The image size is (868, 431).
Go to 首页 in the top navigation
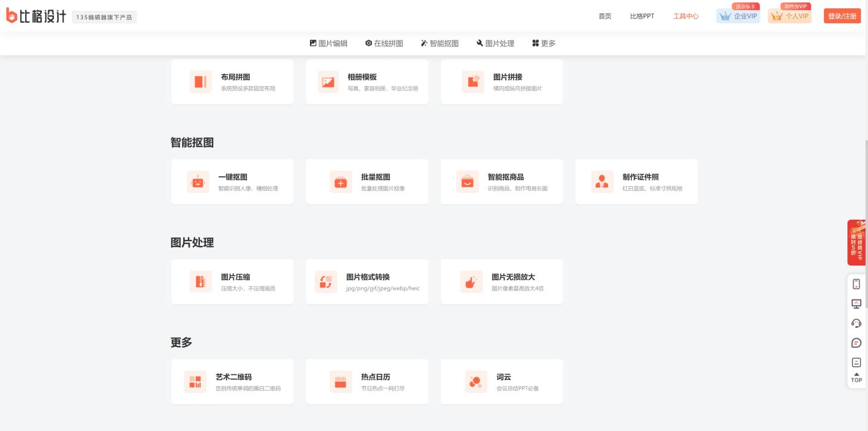[605, 16]
